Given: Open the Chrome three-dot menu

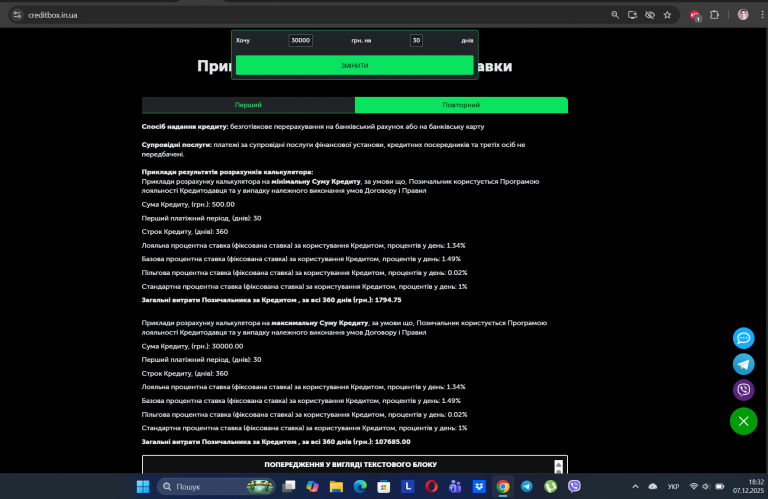Looking at the screenshot, I should coord(762,15).
